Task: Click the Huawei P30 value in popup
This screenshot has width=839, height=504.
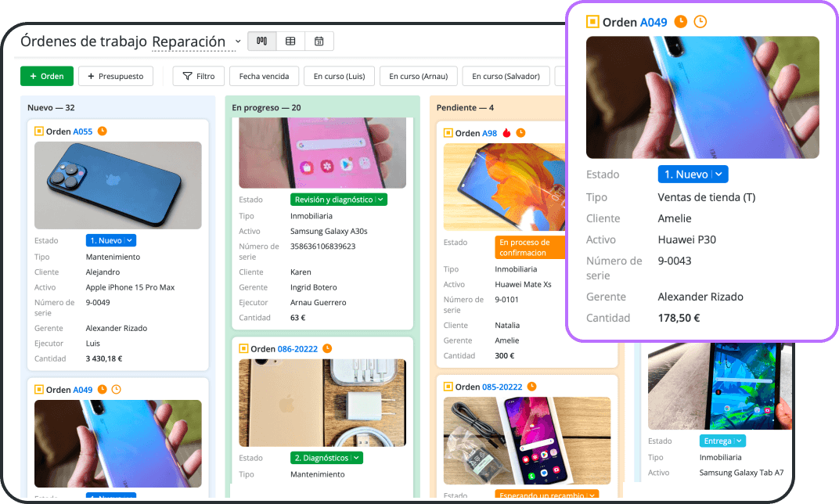Action: click(x=687, y=239)
